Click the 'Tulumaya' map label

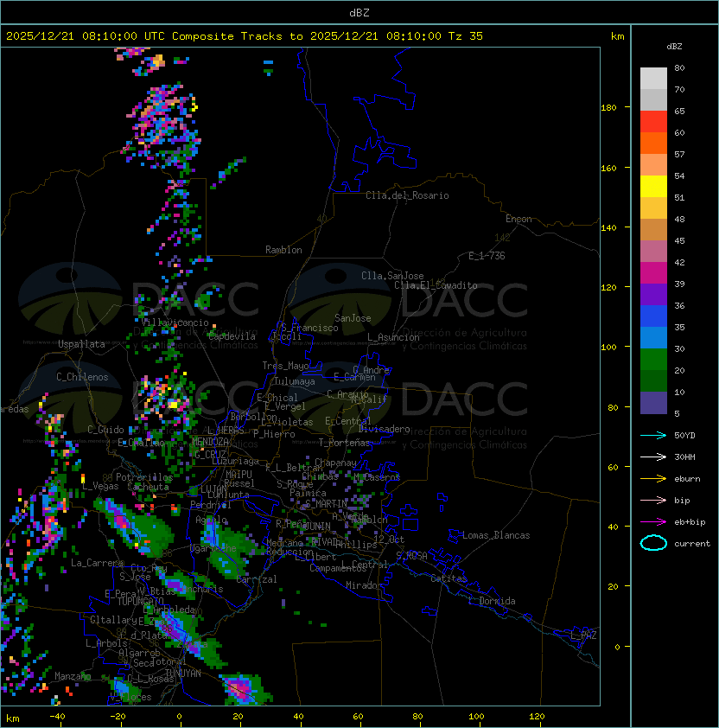pos(295,381)
